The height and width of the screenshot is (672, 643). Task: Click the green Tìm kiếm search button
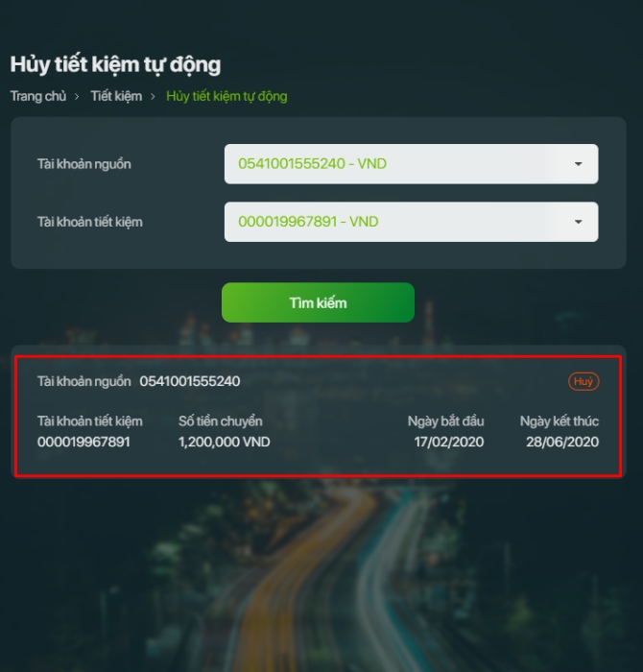click(318, 302)
